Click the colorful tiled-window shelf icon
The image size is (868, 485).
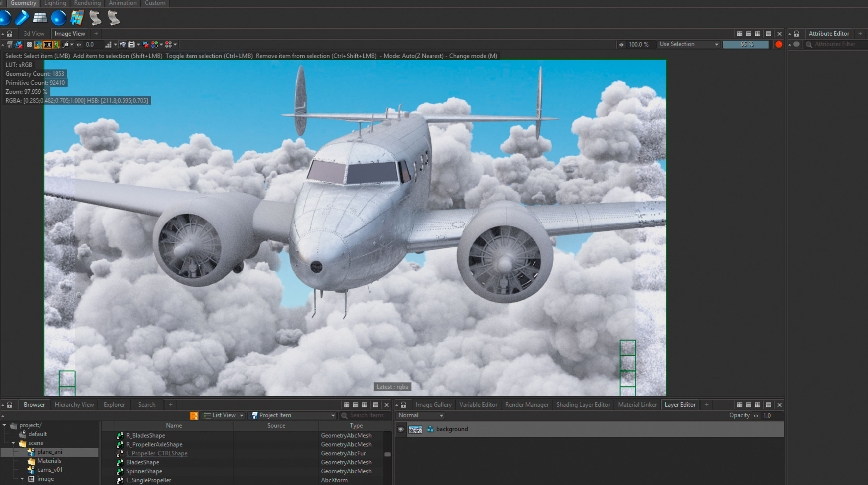click(x=77, y=18)
